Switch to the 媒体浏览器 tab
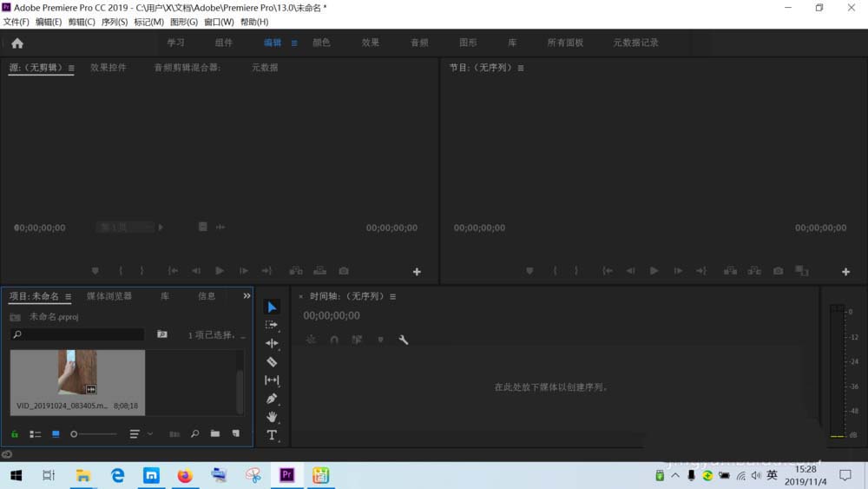This screenshot has height=489, width=868. pos(109,296)
